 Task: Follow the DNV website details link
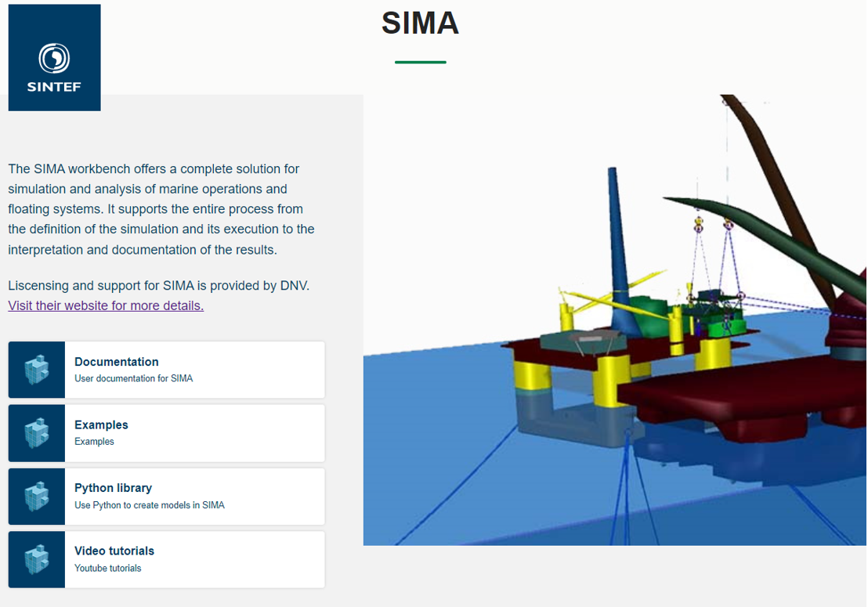pyautogui.click(x=105, y=305)
